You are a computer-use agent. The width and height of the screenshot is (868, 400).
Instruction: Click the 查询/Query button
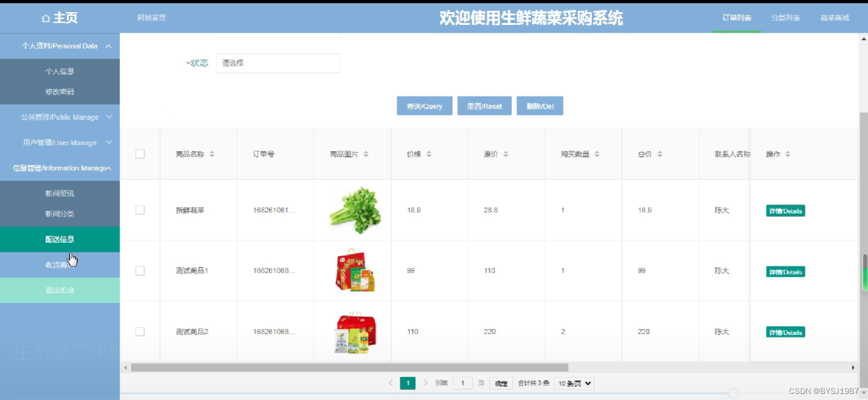click(425, 106)
